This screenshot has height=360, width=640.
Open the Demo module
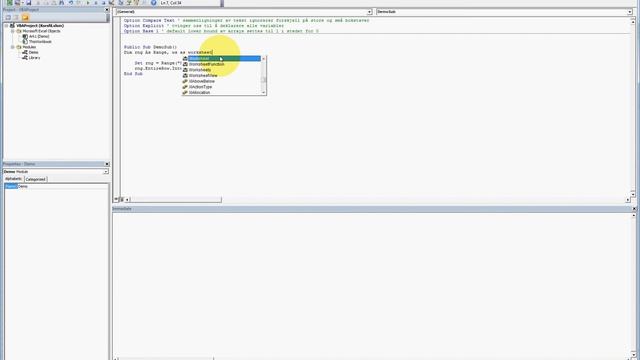point(33,52)
